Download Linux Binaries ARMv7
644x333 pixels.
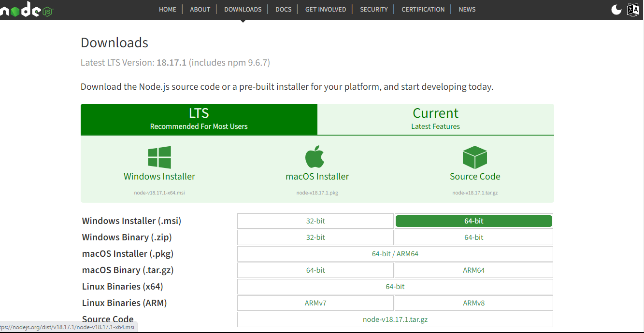pos(315,303)
